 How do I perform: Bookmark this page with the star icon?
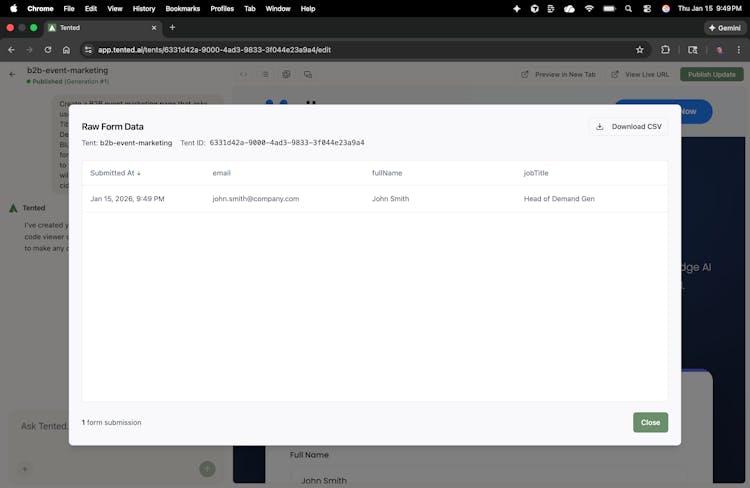click(x=640, y=49)
